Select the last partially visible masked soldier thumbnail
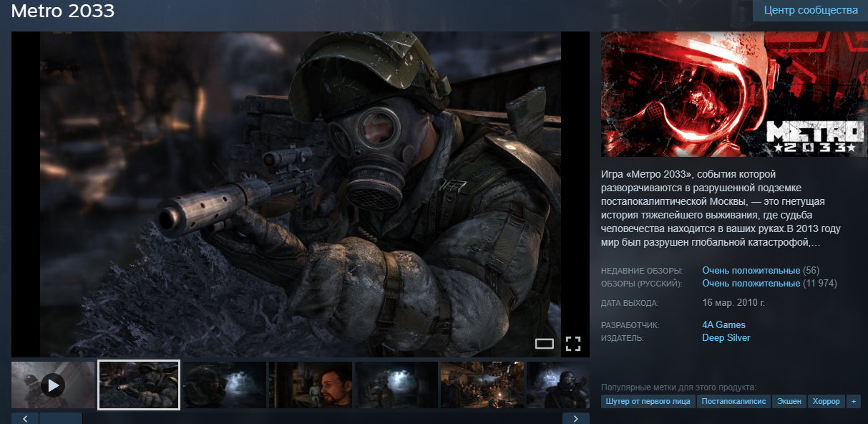Viewport: 868px width, 424px height. click(x=558, y=385)
